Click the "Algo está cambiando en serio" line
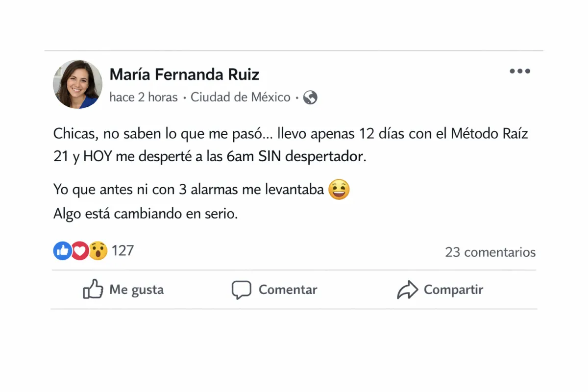The width and height of the screenshot is (588, 392). point(146,214)
